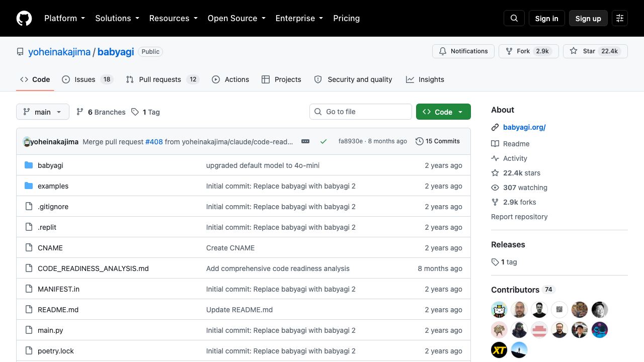The width and height of the screenshot is (644, 362).
Task: Click the .gitignore file icon
Action: 29,207
